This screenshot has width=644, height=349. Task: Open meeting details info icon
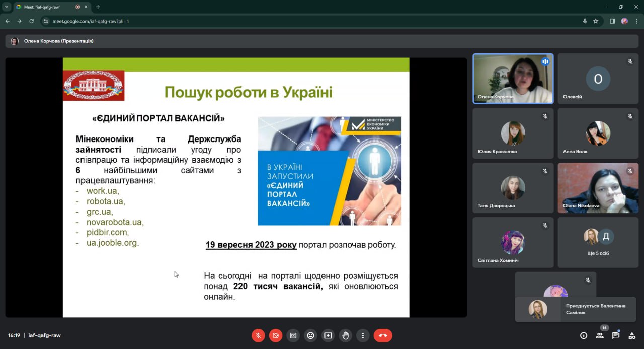pos(584,335)
